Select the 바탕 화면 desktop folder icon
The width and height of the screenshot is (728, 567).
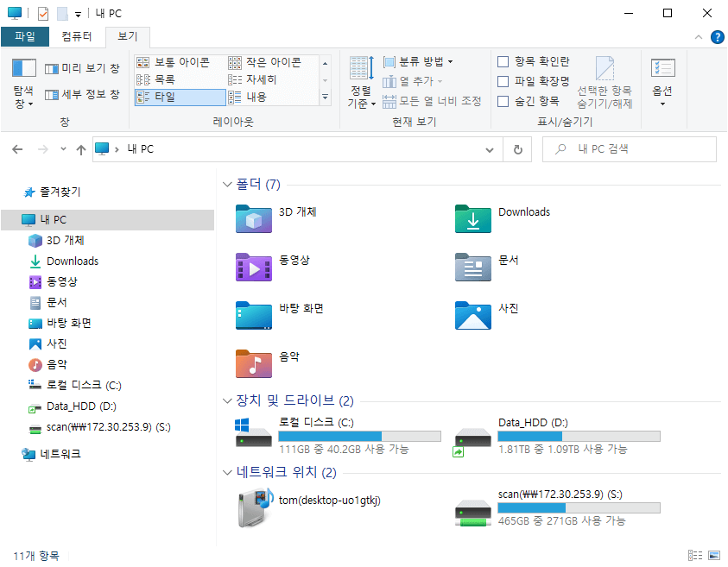coord(254,315)
